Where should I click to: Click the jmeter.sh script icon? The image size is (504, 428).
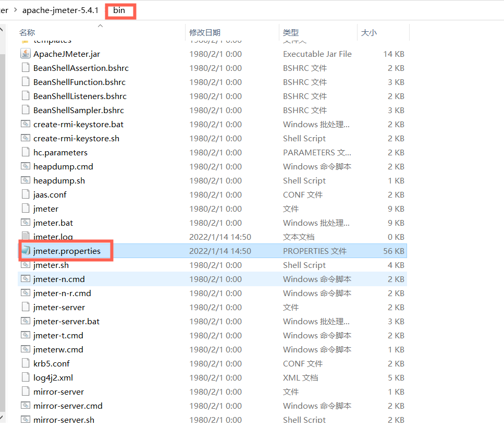26,265
